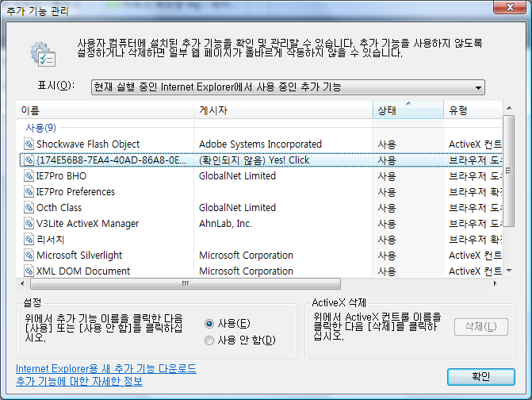The image size is (532, 400).
Task: Click the 리서치 add-on icon
Action: 29,240
